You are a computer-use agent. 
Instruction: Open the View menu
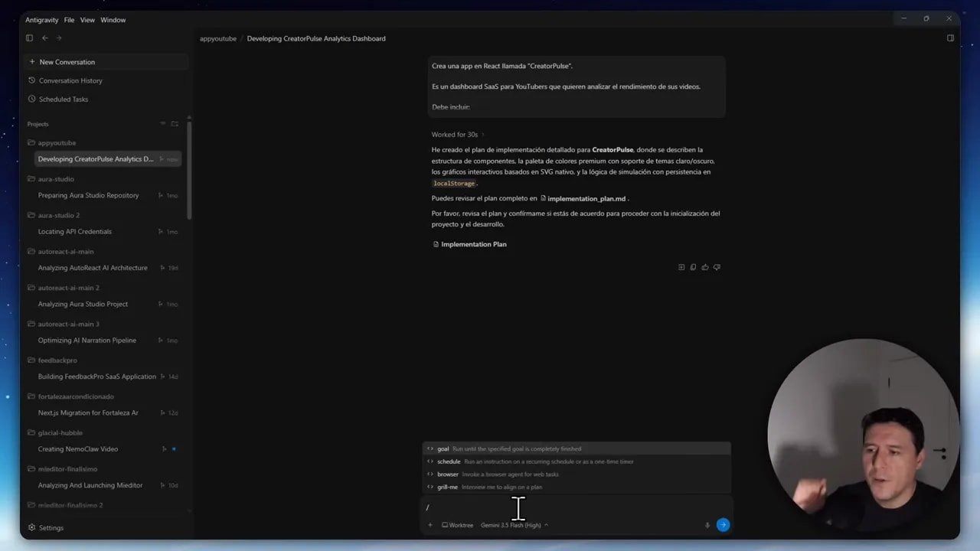pyautogui.click(x=87, y=20)
